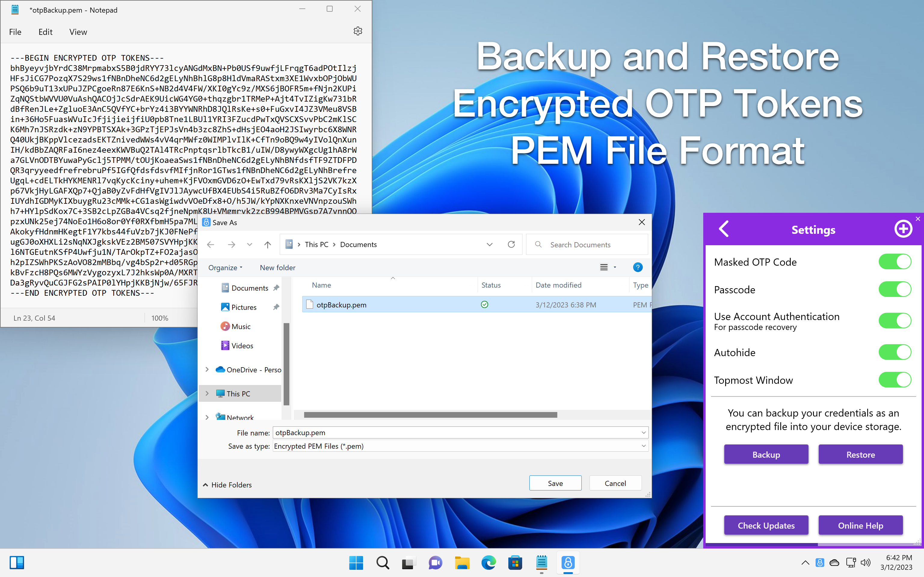Expand Save as type dropdown
Image resolution: width=924 pixels, height=577 pixels.
tap(643, 446)
